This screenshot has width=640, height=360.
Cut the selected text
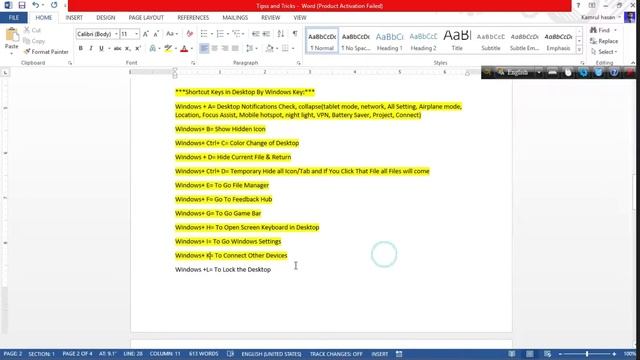[32, 30]
